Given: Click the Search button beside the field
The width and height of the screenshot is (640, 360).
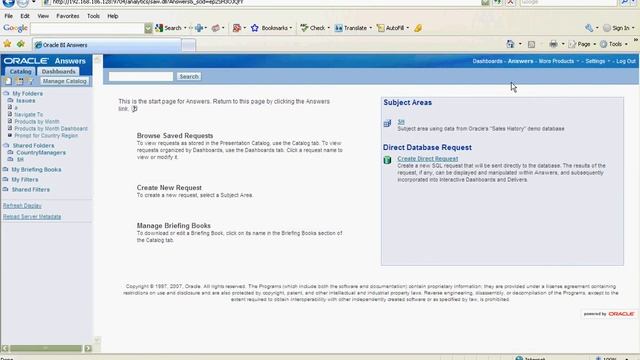Looking at the screenshot, I should tap(189, 76).
